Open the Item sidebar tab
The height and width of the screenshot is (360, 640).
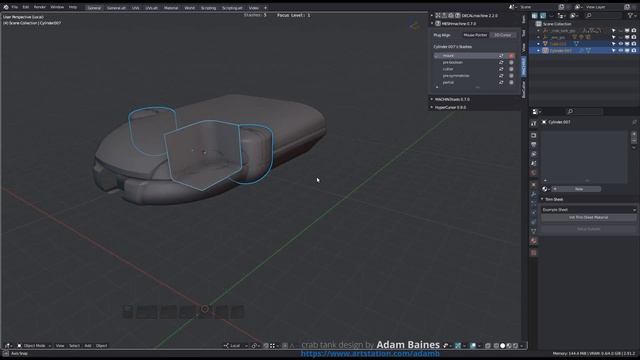point(524,19)
